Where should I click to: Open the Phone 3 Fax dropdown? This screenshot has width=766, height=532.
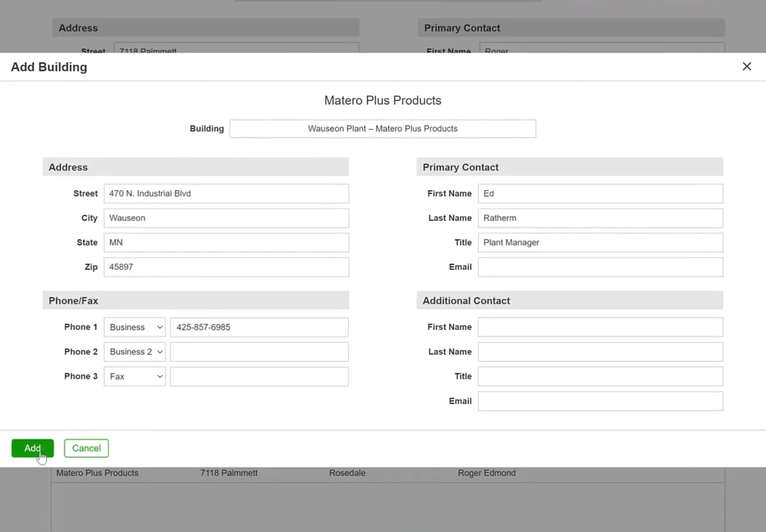[x=135, y=377]
